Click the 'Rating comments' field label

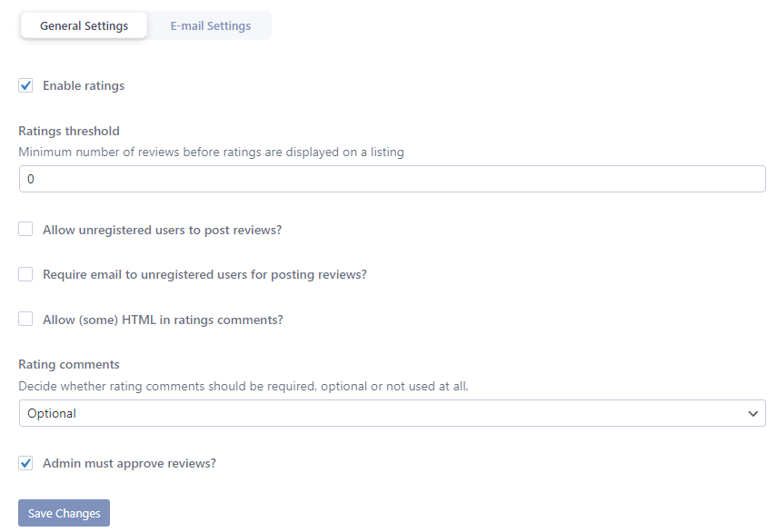pos(69,364)
